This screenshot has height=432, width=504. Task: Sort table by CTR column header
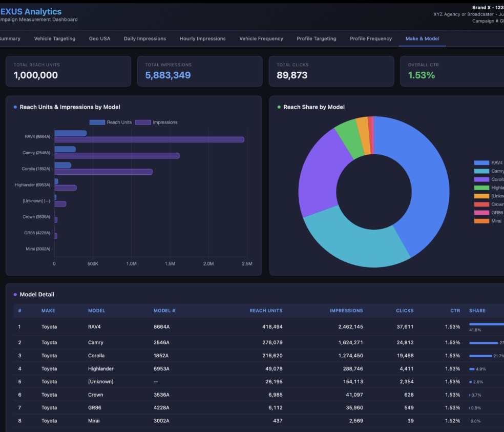[x=455, y=311]
